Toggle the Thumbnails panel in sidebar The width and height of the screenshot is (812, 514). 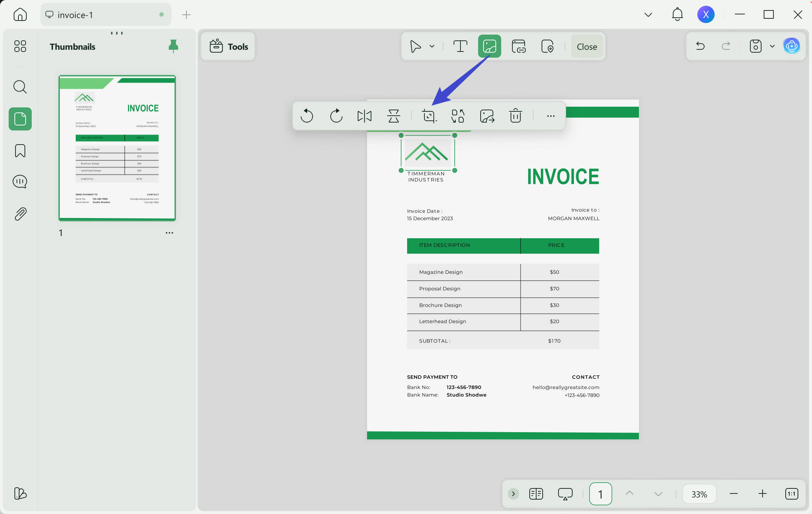(20, 119)
